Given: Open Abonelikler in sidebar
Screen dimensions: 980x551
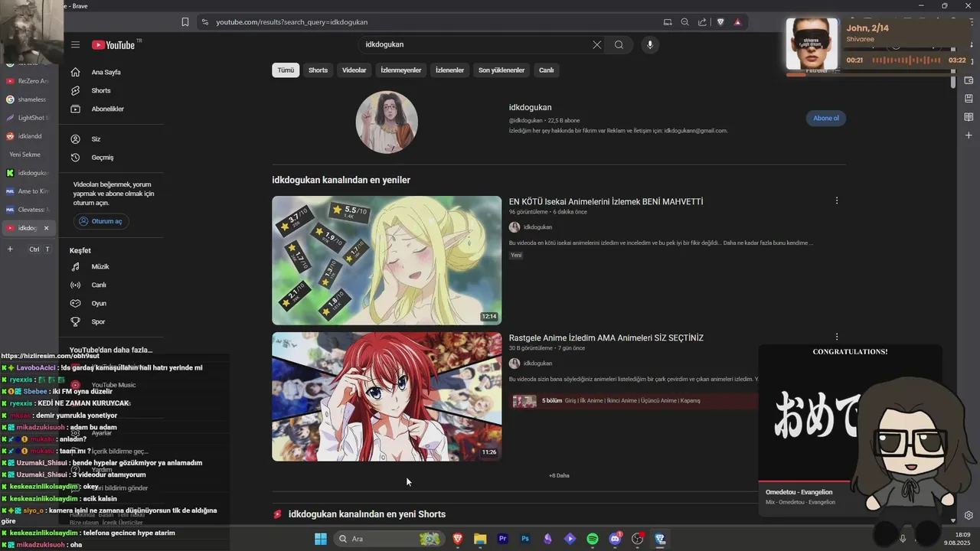Looking at the screenshot, I should click(106, 109).
